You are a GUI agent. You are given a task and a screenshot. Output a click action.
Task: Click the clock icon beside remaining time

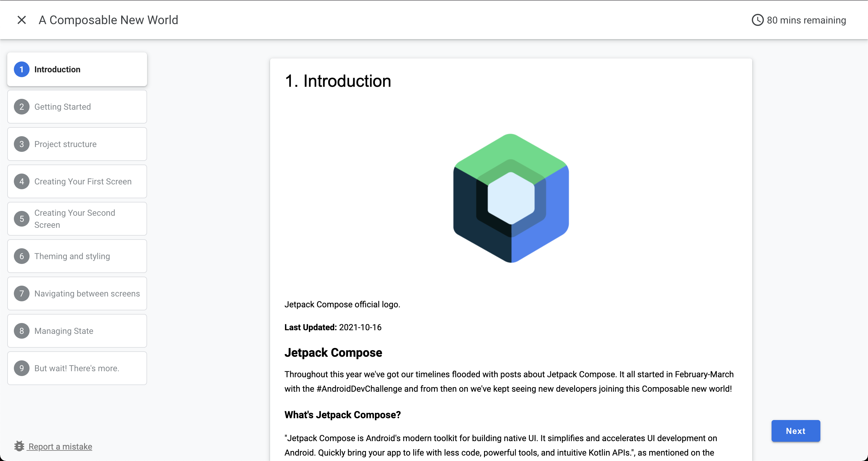coord(757,20)
